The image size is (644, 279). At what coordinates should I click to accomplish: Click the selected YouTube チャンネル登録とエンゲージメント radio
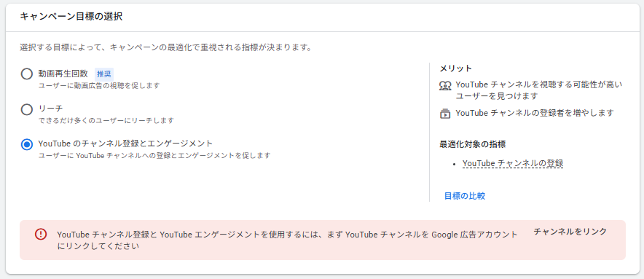coord(27,144)
